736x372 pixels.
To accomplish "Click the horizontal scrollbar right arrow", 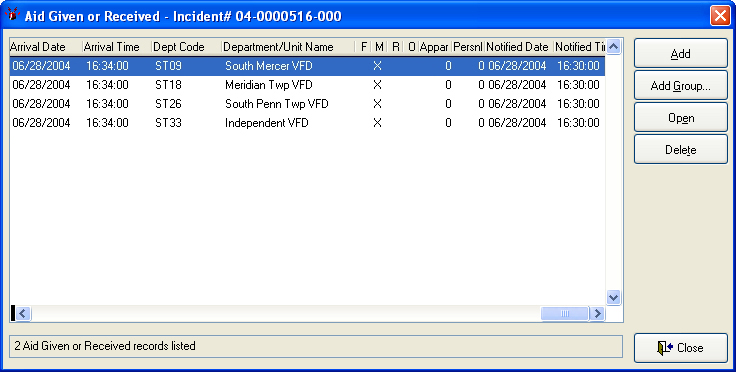I will (597, 313).
